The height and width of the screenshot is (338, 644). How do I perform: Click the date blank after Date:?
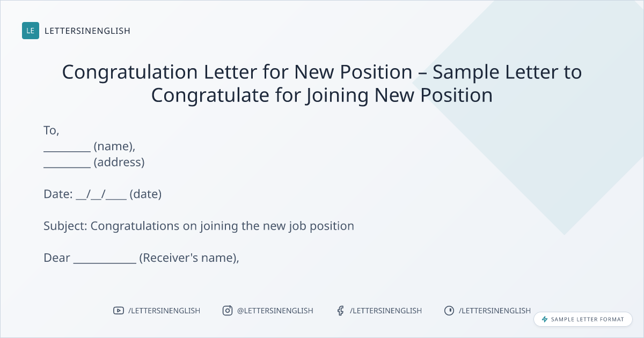click(x=101, y=195)
